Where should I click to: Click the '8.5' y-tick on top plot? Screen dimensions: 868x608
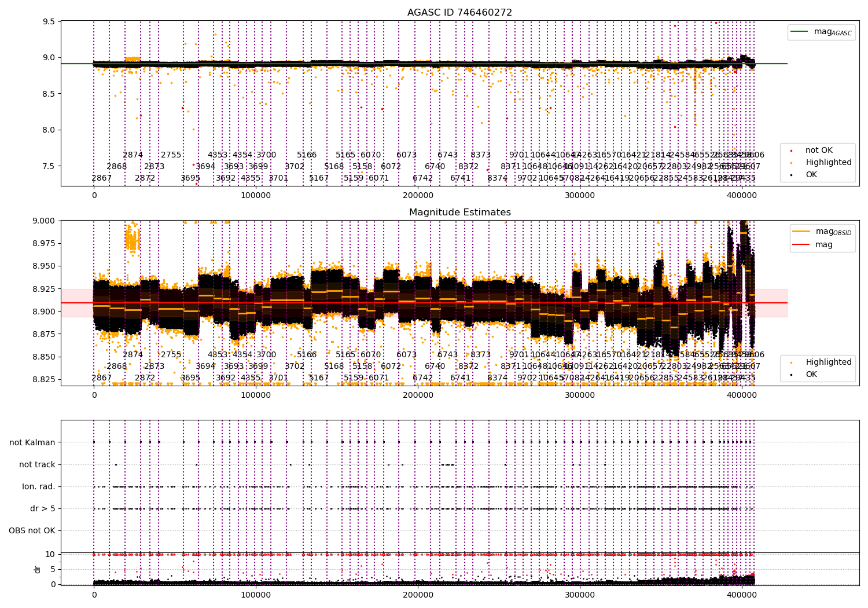49,94
